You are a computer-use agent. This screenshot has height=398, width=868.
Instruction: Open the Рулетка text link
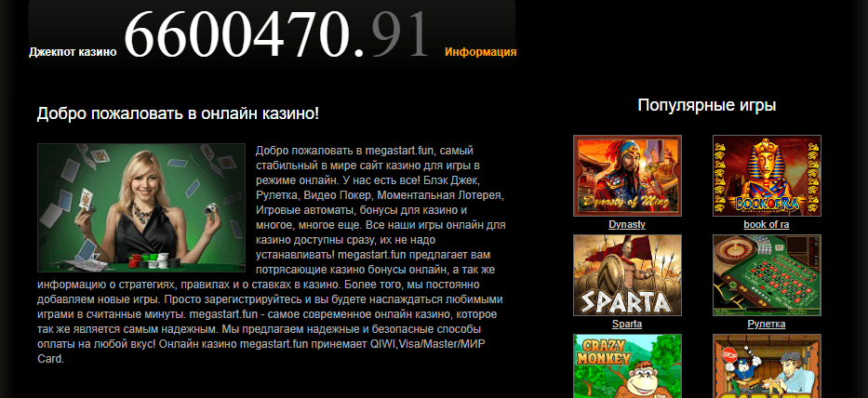point(767,324)
